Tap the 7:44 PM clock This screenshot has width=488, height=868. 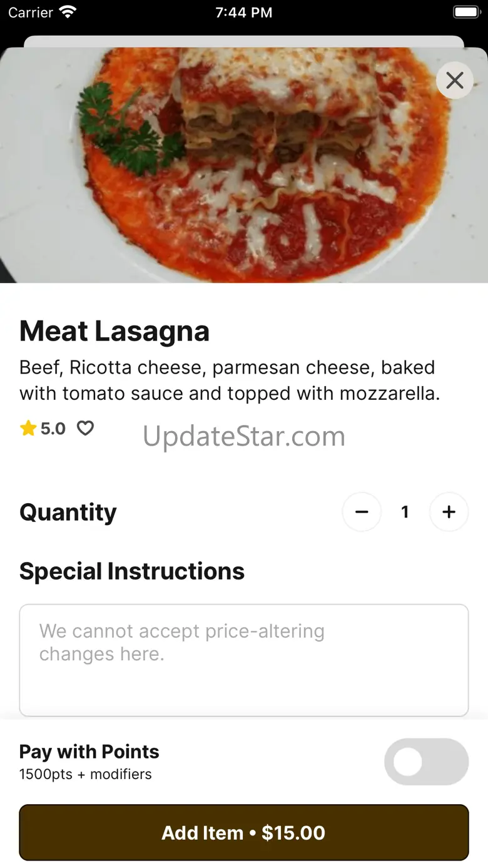pos(244,13)
